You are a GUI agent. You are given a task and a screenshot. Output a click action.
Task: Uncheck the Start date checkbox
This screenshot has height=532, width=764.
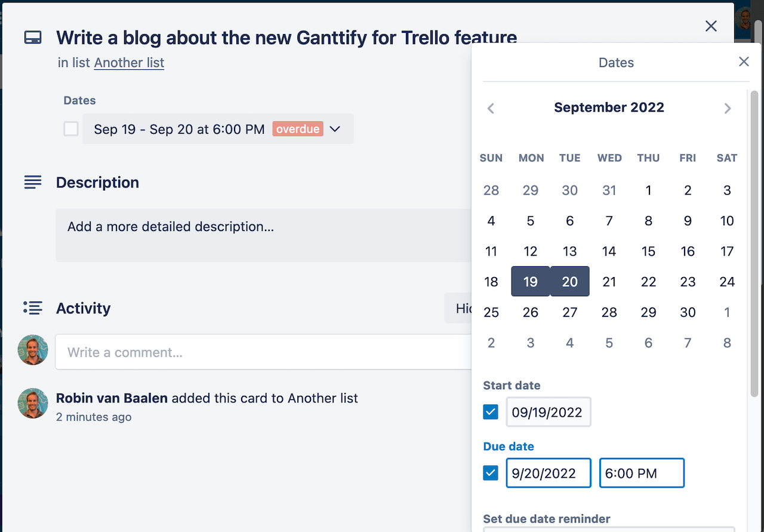491,412
